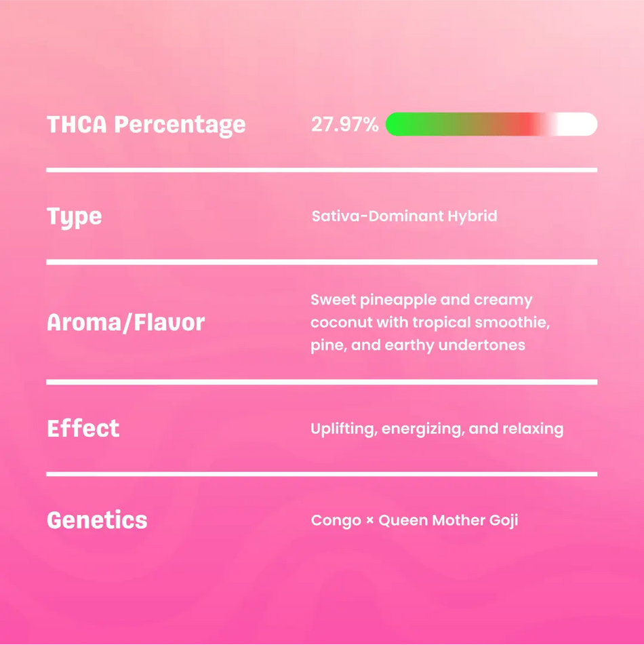The image size is (644, 645).
Task: Click the Queen Mother Goji text
Action: tap(448, 521)
